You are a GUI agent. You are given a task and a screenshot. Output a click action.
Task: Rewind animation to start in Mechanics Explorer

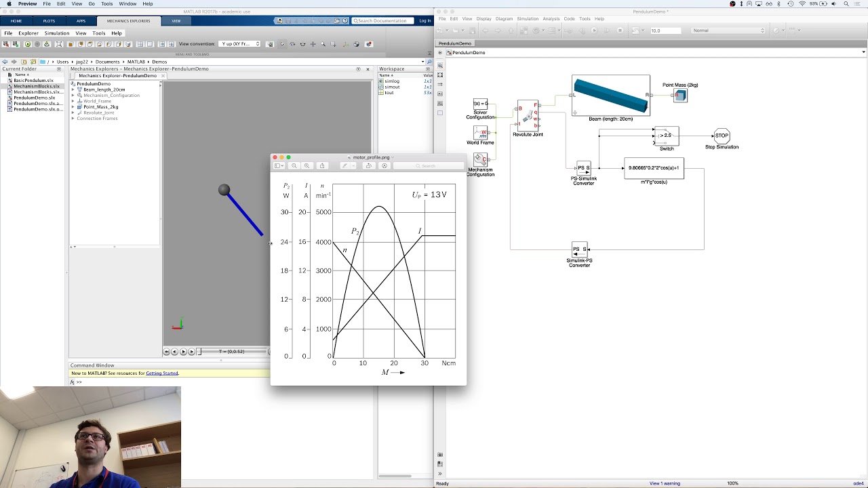166,352
